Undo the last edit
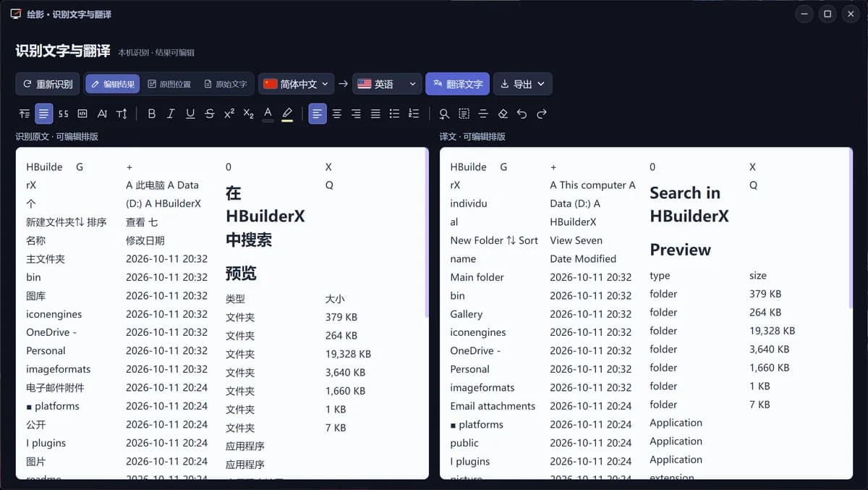The height and width of the screenshot is (490, 868). click(522, 114)
